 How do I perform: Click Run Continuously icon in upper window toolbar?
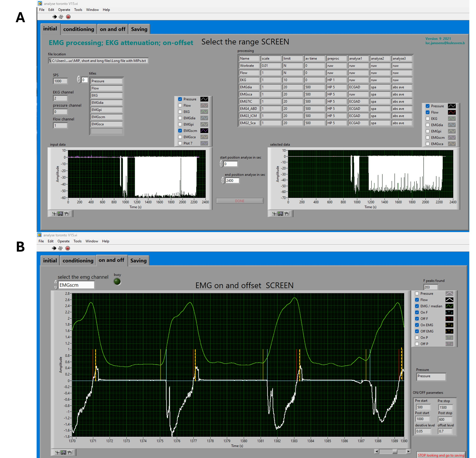coord(61,17)
